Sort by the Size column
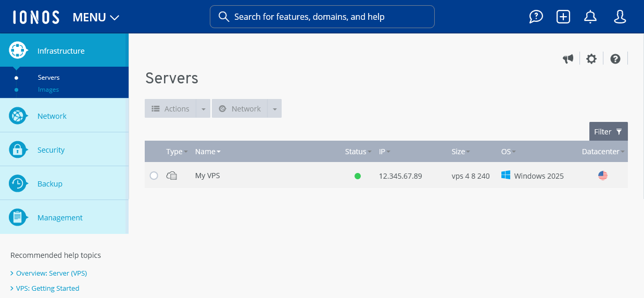Viewport: 644px width, 298px height. (x=461, y=152)
